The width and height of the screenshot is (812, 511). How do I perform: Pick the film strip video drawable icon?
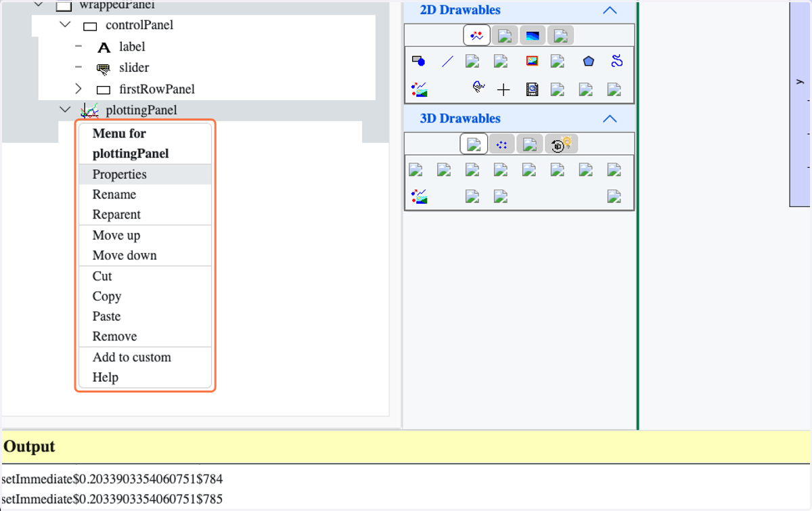pyautogui.click(x=532, y=89)
